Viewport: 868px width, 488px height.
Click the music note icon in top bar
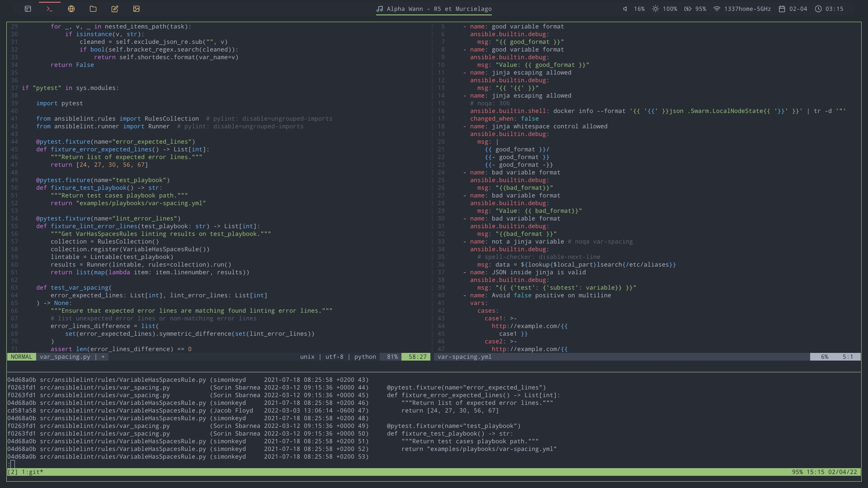coord(380,9)
